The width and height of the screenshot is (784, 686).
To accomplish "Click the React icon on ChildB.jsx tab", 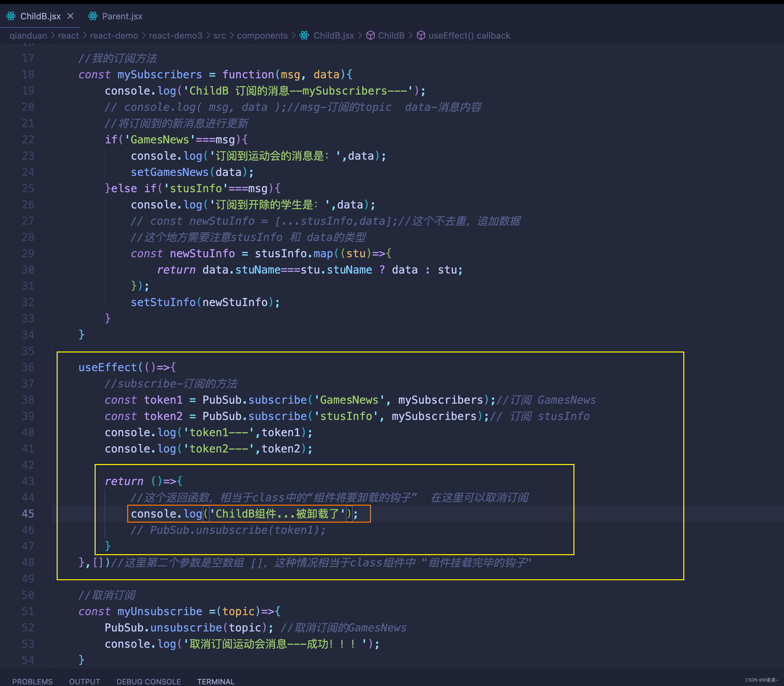I will tap(11, 16).
